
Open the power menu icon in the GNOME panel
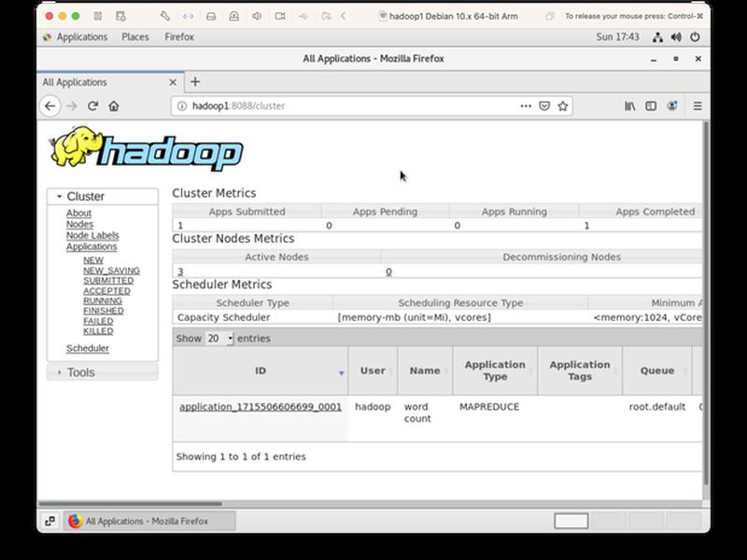[x=695, y=37]
